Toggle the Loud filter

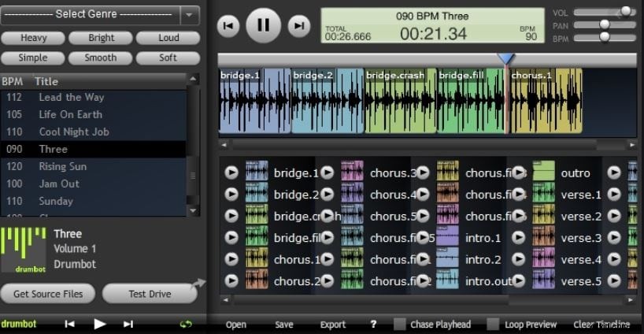click(x=168, y=38)
